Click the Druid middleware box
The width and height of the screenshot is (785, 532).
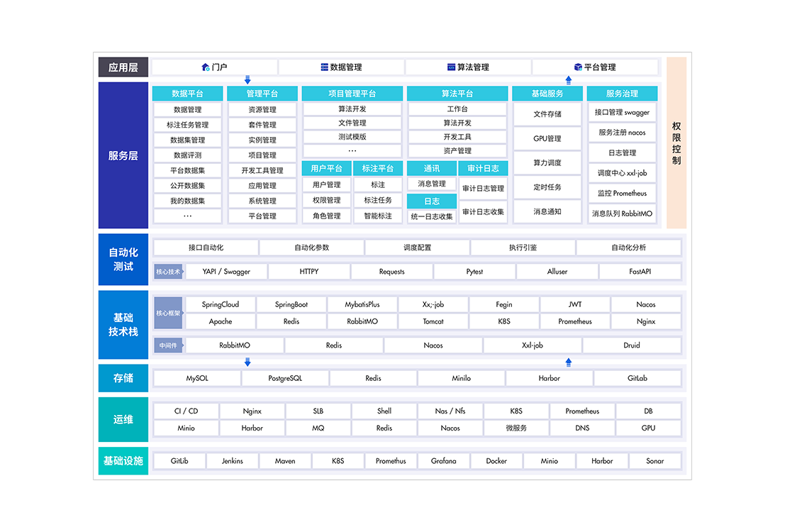pos(632,345)
